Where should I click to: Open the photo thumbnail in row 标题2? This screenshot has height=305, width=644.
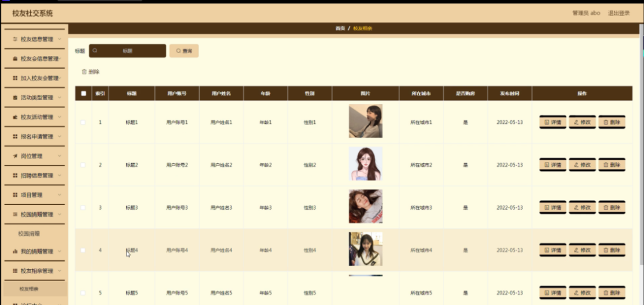pyautogui.click(x=366, y=164)
